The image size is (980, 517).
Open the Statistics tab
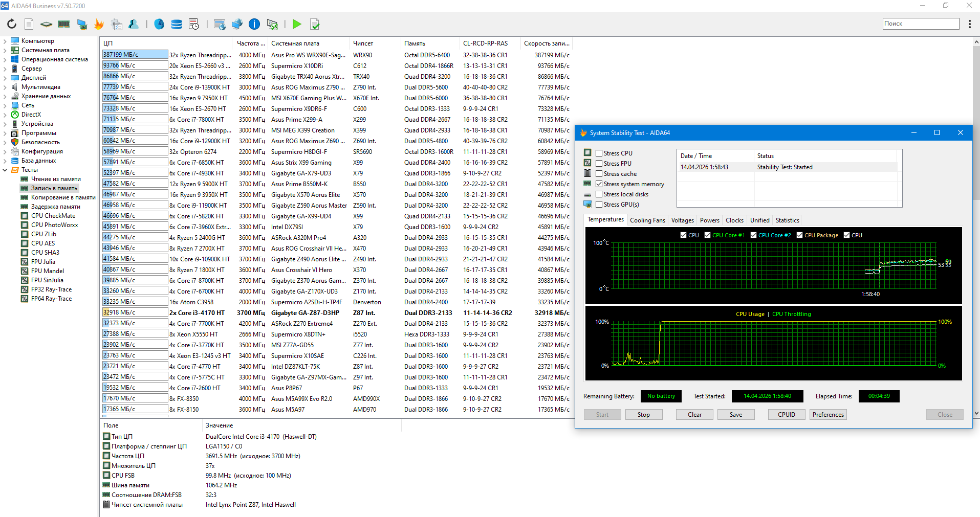tap(787, 220)
